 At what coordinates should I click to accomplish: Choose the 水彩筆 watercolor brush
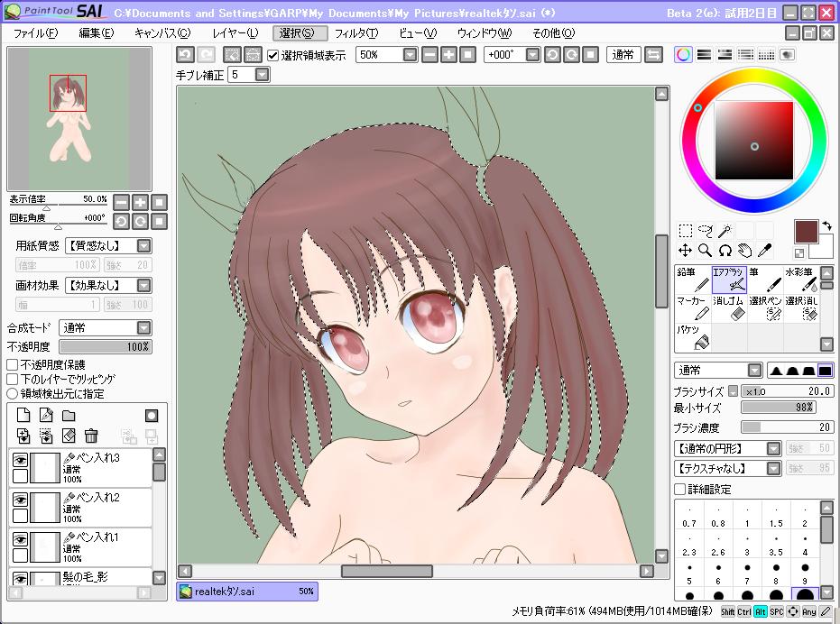tap(801, 280)
